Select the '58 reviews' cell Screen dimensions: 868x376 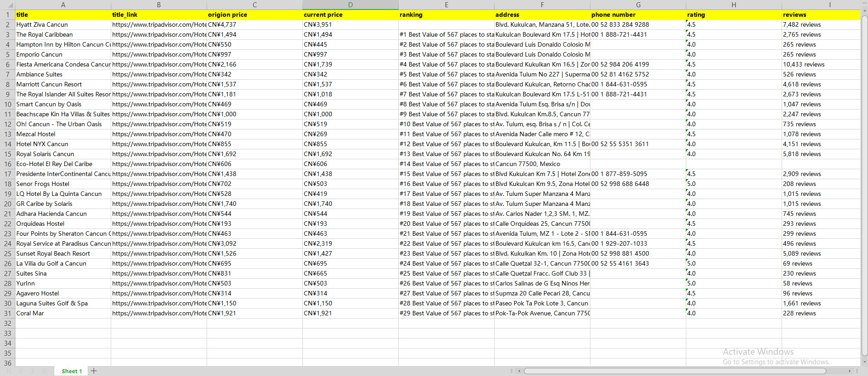[821, 284]
